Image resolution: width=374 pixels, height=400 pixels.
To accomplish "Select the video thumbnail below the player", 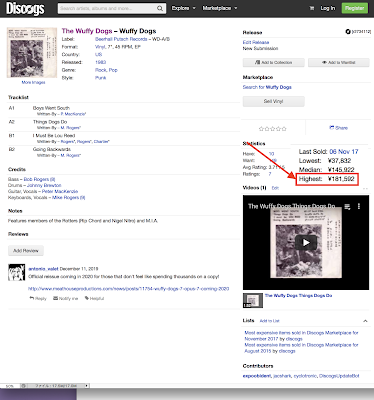I will click(x=252, y=301).
